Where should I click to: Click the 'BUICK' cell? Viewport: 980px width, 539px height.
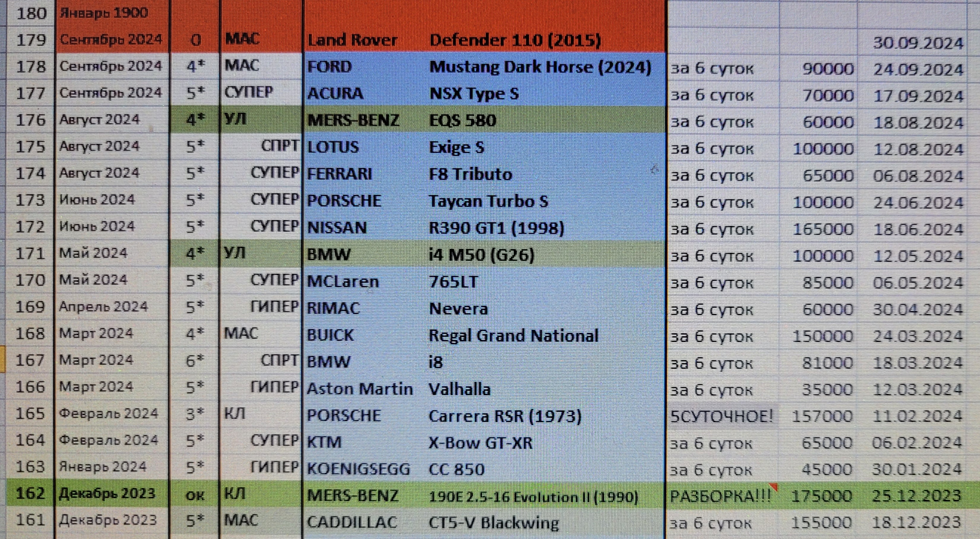pos(365,335)
